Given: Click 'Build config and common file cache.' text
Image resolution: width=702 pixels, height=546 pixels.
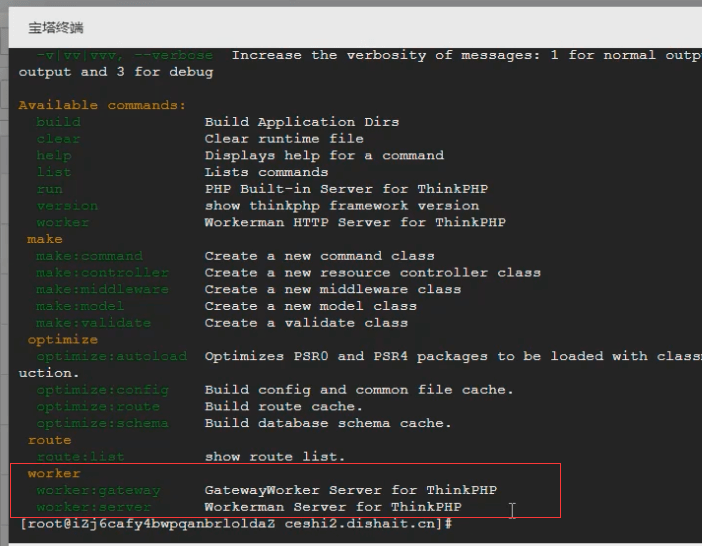Looking at the screenshot, I should click(359, 390).
